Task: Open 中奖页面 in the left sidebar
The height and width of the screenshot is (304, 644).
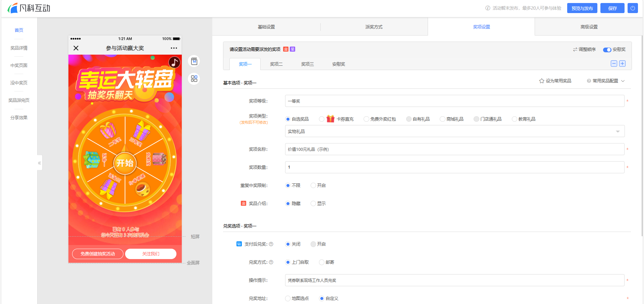Action: pyautogui.click(x=19, y=65)
